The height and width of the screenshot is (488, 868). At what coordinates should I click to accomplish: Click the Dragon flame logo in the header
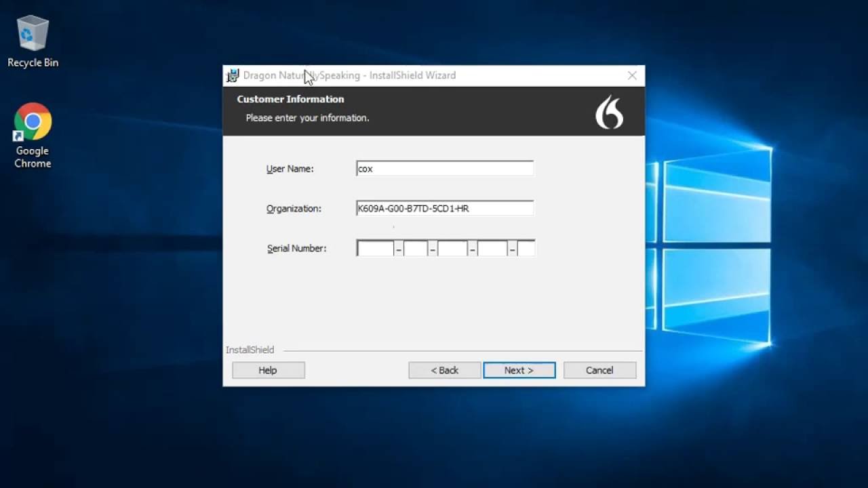609,112
